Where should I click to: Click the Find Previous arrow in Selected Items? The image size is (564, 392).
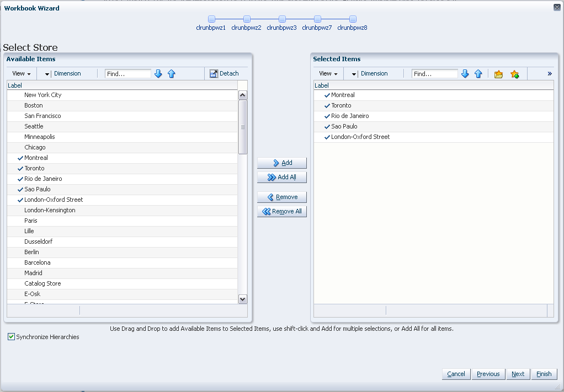pos(478,74)
